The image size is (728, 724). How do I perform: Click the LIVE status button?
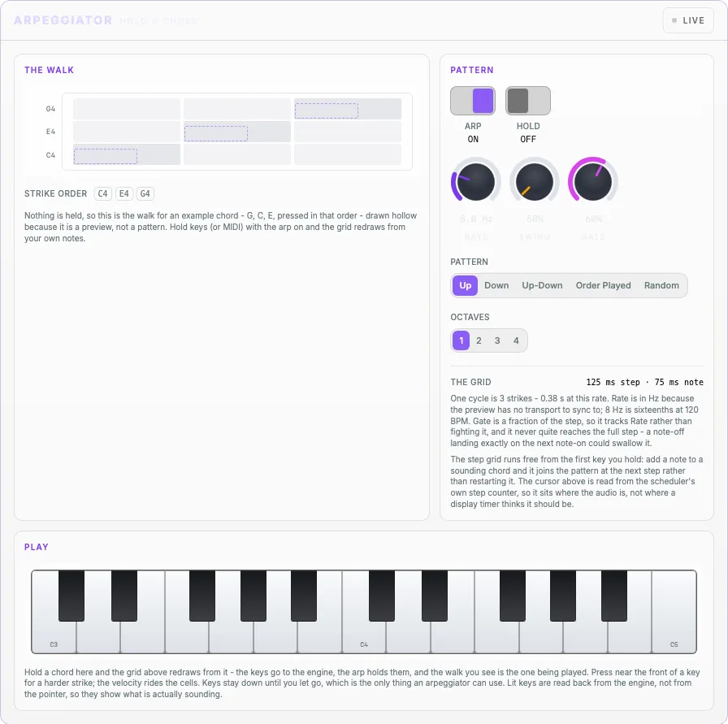tap(688, 20)
